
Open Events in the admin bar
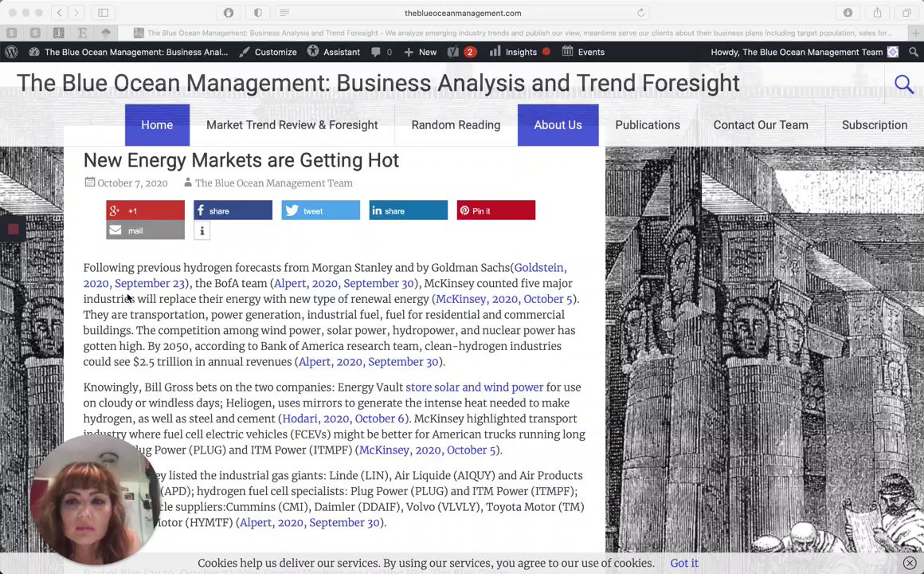coord(583,52)
